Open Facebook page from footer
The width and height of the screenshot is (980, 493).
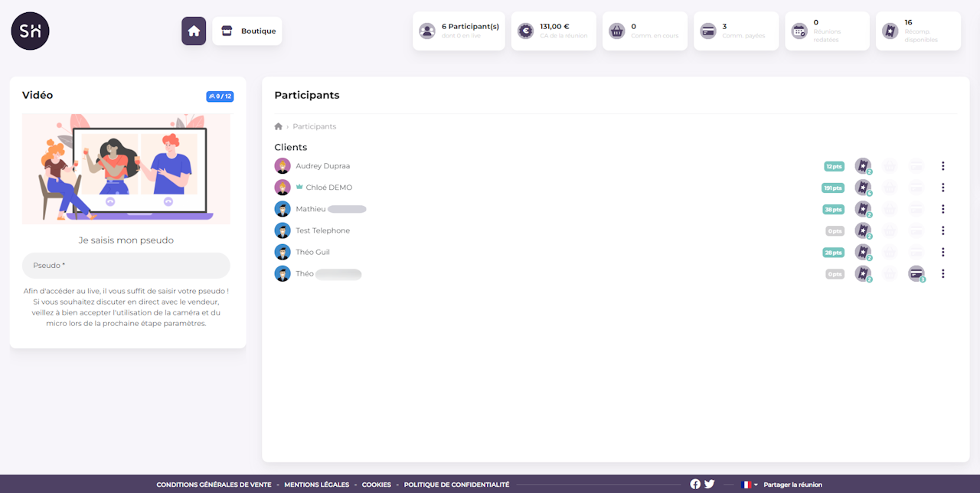(695, 484)
